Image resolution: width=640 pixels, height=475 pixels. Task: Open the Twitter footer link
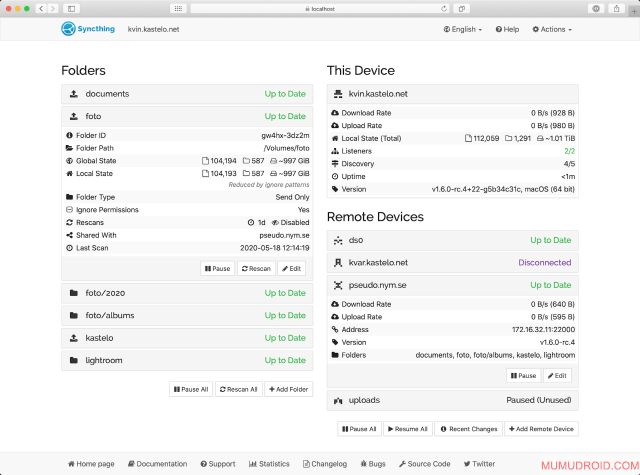[x=479, y=464]
